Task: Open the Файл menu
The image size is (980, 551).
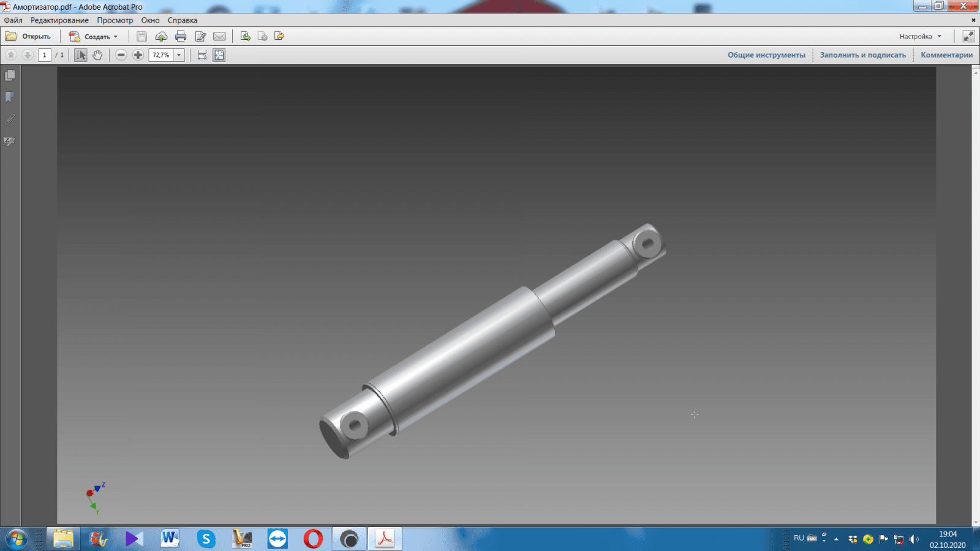Action: (13, 20)
